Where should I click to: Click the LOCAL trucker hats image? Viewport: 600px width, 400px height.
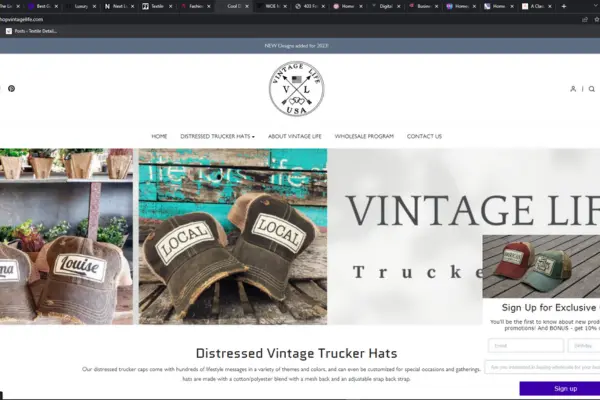click(233, 237)
